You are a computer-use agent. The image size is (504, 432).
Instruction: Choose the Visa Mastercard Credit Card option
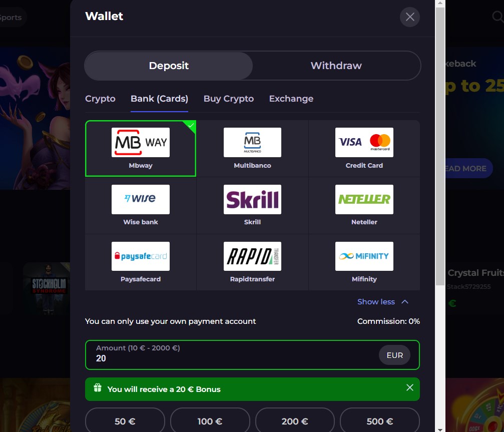(364, 149)
